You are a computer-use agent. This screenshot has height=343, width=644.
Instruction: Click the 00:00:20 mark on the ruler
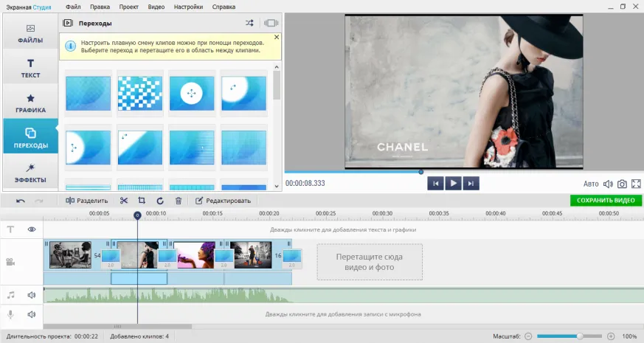tap(269, 213)
